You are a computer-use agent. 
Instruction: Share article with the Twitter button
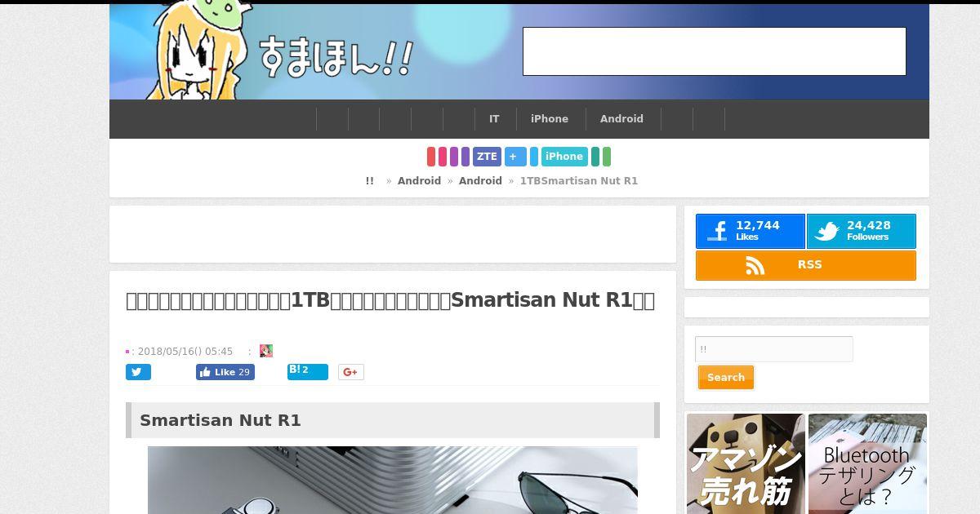coord(138,372)
